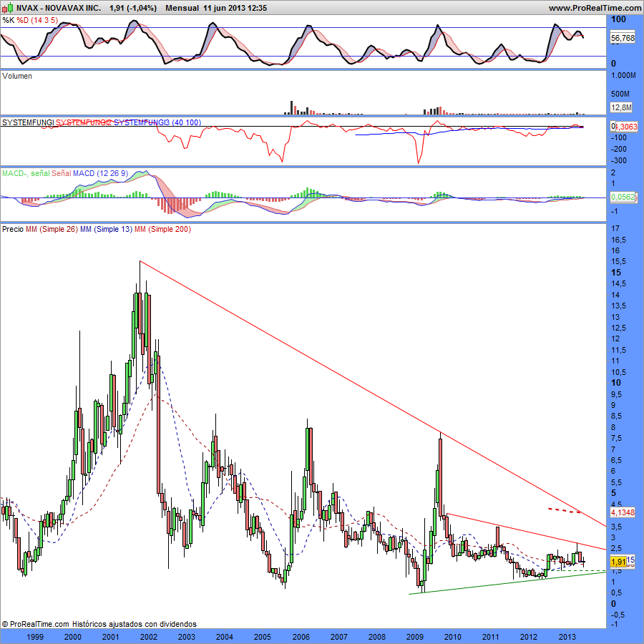Click the Precio label in price panel
644x644 pixels.
13,229
